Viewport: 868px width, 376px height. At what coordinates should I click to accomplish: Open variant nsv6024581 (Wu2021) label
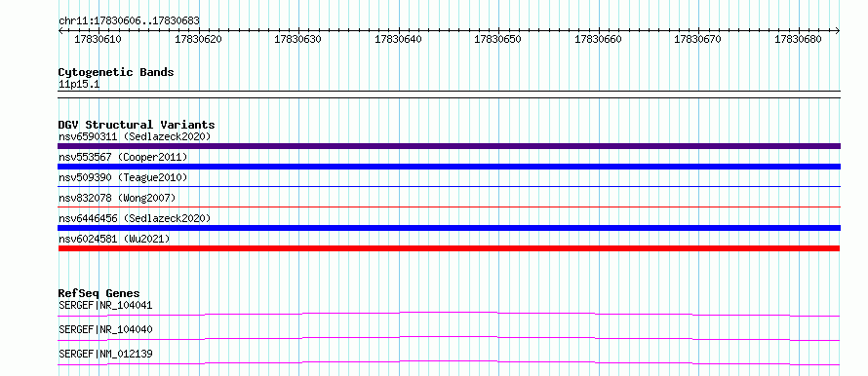[114, 239]
